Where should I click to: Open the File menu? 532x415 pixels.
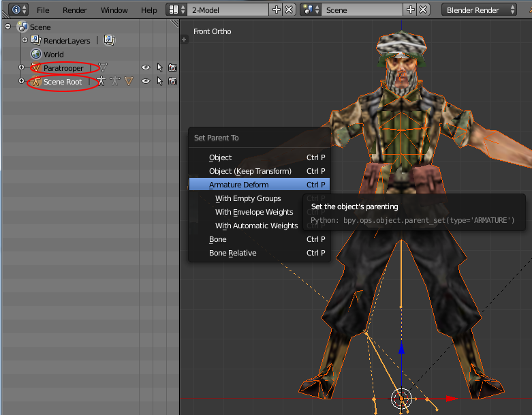[x=43, y=10]
